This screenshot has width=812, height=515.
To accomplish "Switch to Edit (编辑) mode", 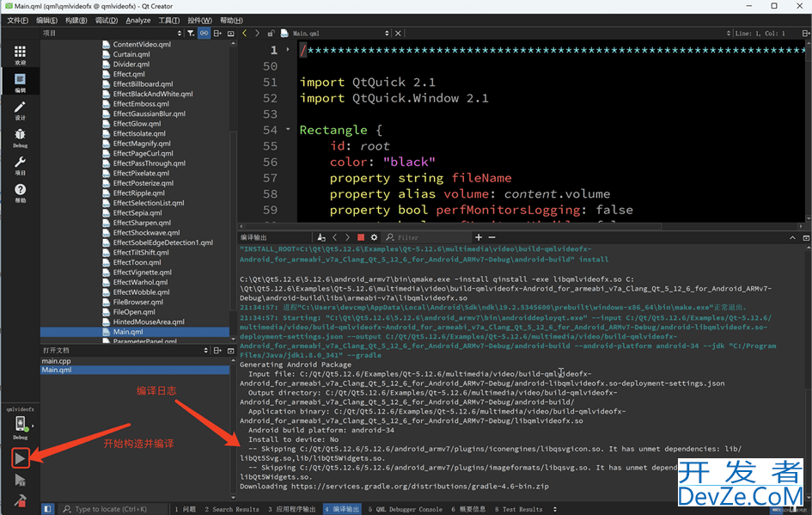I will pos(20,82).
